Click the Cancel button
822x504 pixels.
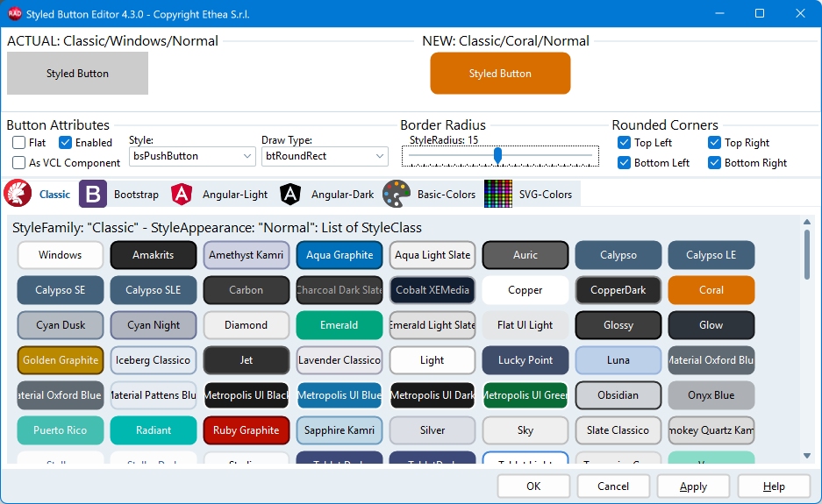[x=613, y=486]
